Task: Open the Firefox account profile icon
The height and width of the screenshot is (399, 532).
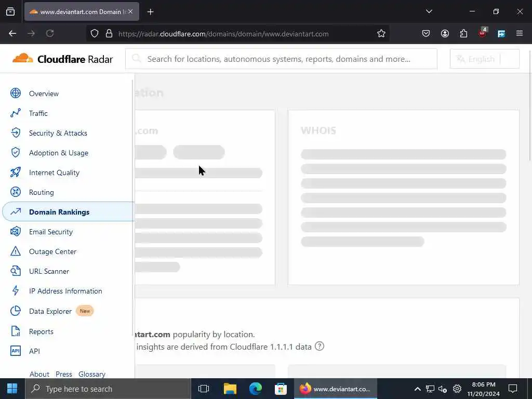Action: click(x=445, y=34)
